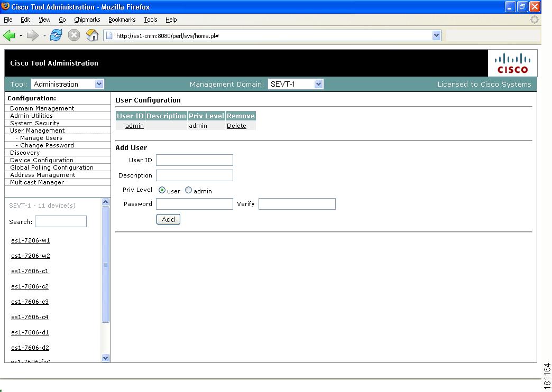552x392 pixels.
Task: Expand the URL bar history dropdown
Action: pos(437,35)
